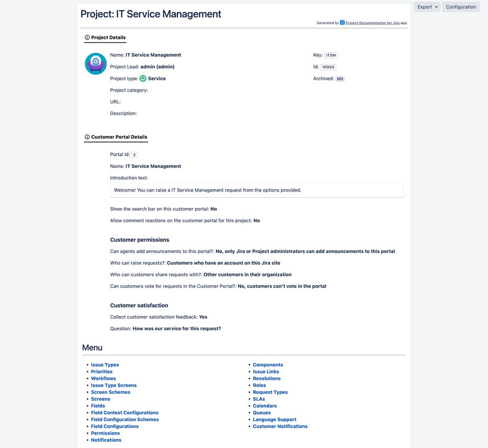
Task: Go to Issue Types in the menu
Action: point(105,365)
